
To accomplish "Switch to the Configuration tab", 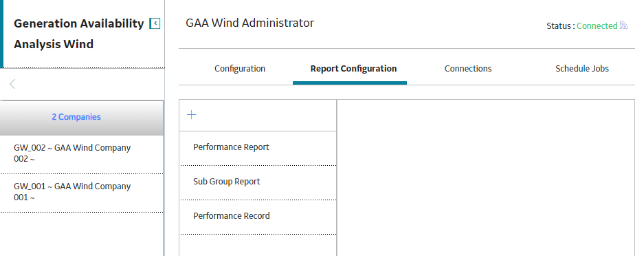I will pos(240,69).
